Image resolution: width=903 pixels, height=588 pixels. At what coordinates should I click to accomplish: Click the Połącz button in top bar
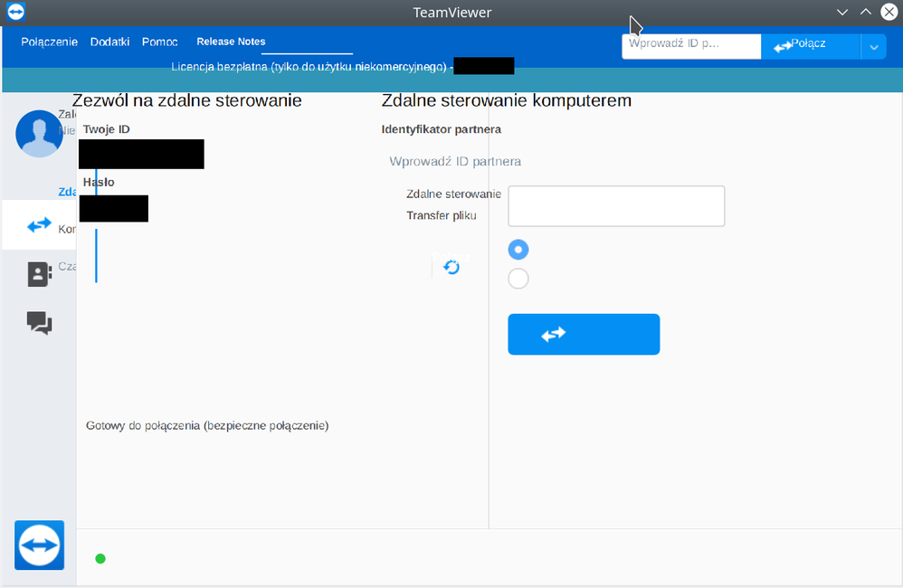pyautogui.click(x=811, y=45)
